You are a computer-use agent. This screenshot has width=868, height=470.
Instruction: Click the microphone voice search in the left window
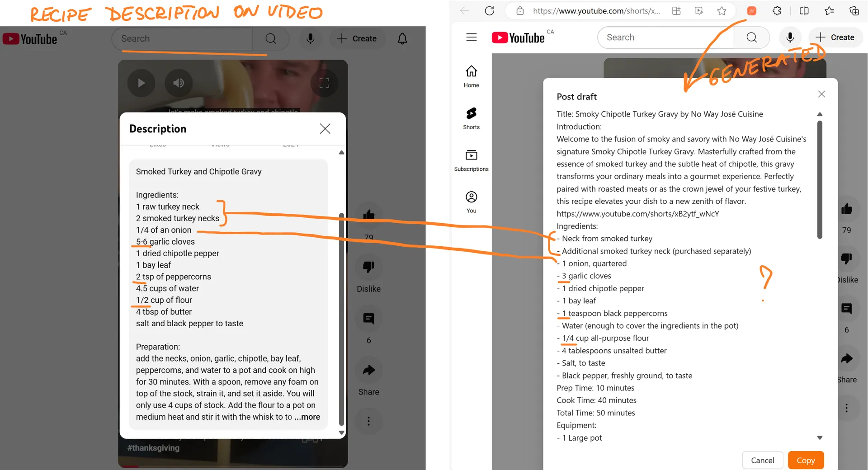(310, 38)
